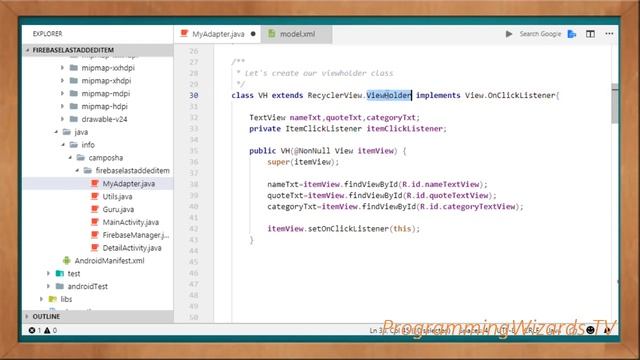Click the Java icon on MyAdapter.java tab
Screen dimensions: 640x360
coord(184,33)
